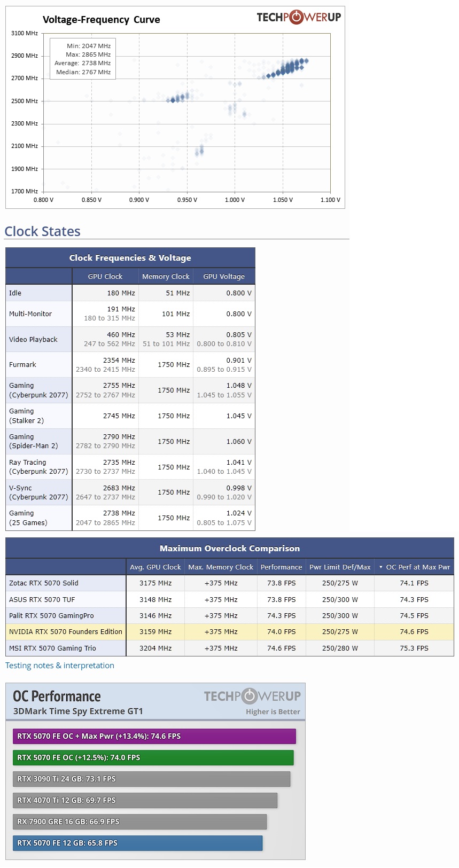Select the Zotac RTX 5070 Solid row label
The image size is (459, 868).
click(44, 583)
